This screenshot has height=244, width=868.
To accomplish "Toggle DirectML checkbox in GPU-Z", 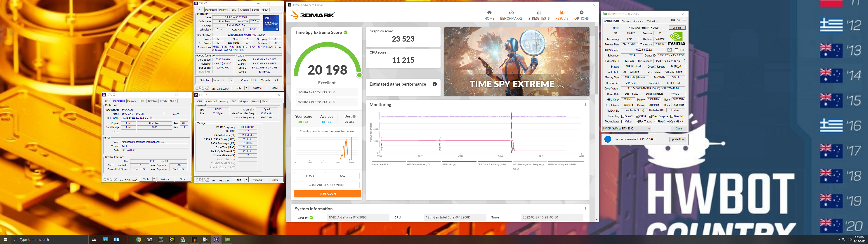I will (672, 116).
